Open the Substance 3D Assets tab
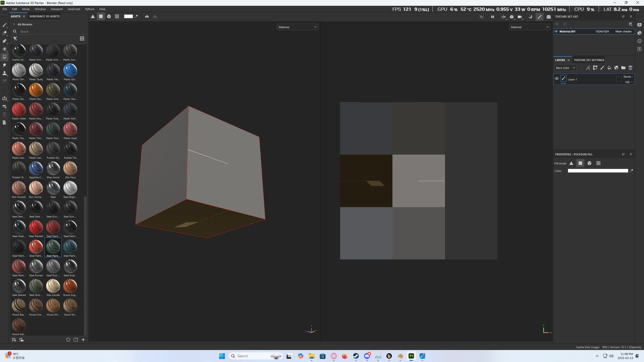The width and height of the screenshot is (644, 362). coord(45,16)
